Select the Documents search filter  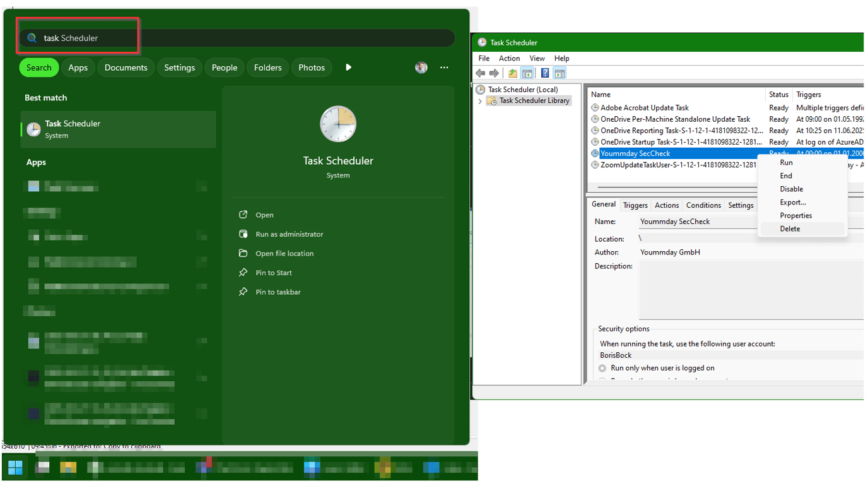pos(126,68)
